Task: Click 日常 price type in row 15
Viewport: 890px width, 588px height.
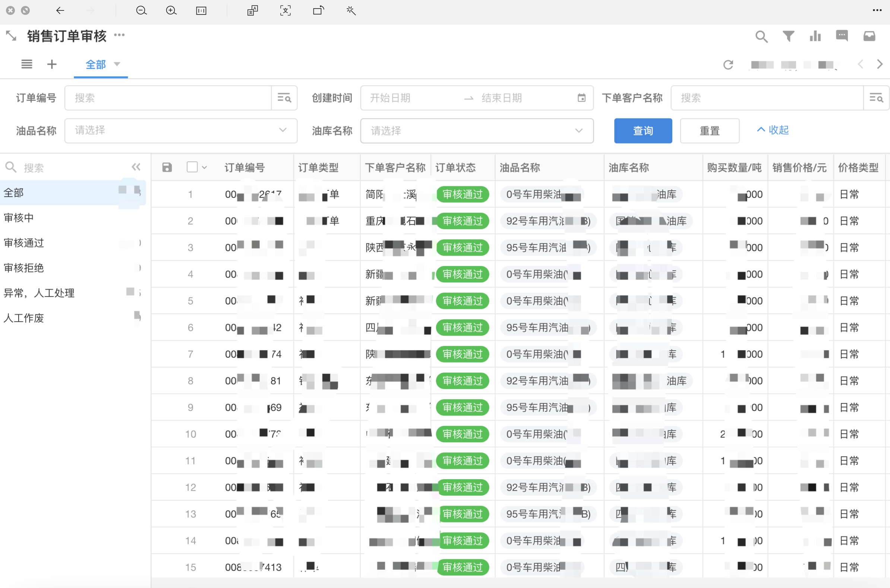Action: [x=849, y=567]
